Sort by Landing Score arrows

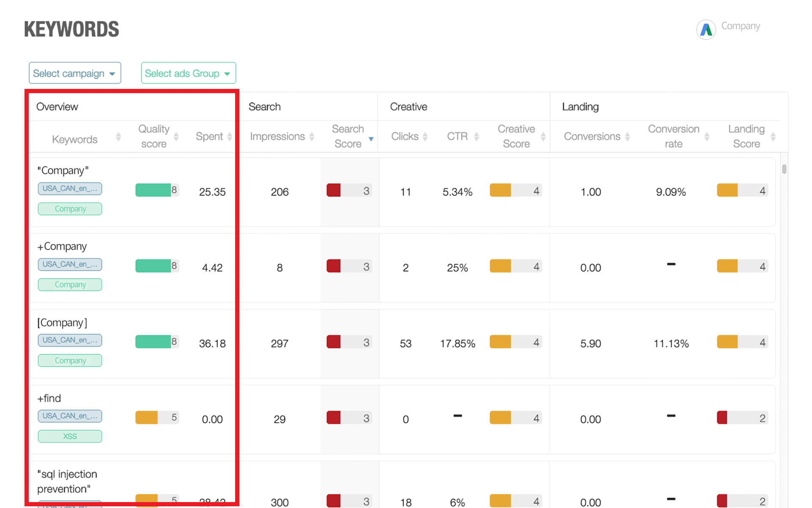773,136
